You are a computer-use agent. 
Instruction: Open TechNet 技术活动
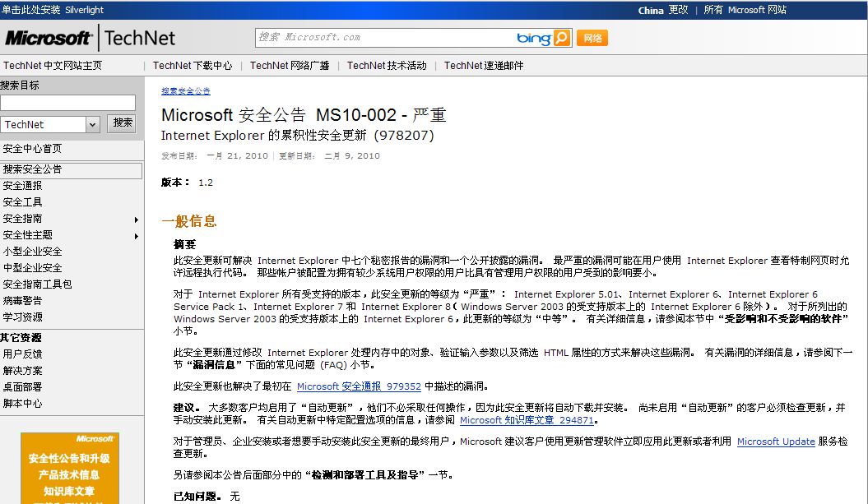(x=387, y=65)
